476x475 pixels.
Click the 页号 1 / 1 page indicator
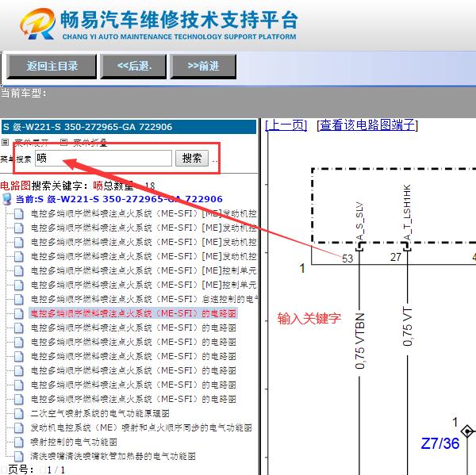point(36,469)
